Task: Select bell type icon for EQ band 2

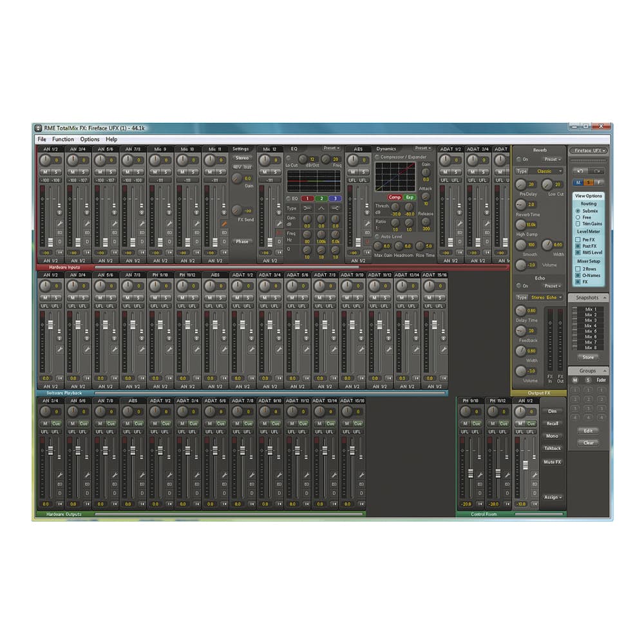Action: pyautogui.click(x=321, y=208)
